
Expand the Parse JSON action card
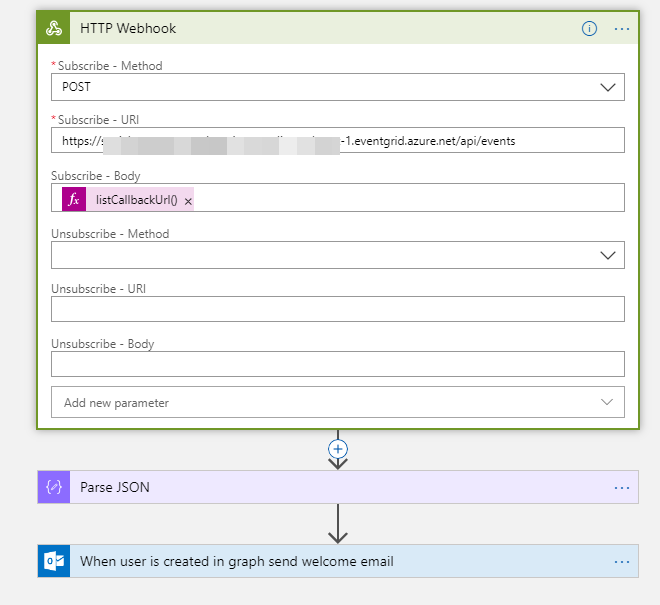tap(114, 487)
